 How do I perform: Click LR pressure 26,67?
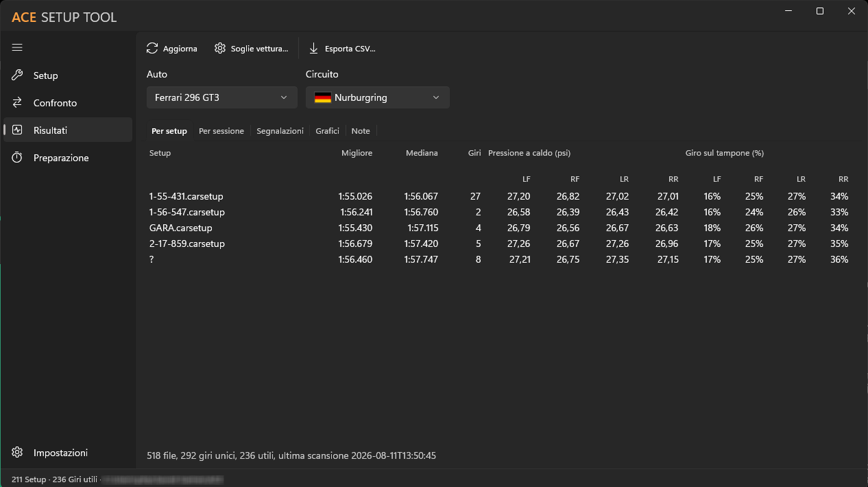[x=618, y=228]
